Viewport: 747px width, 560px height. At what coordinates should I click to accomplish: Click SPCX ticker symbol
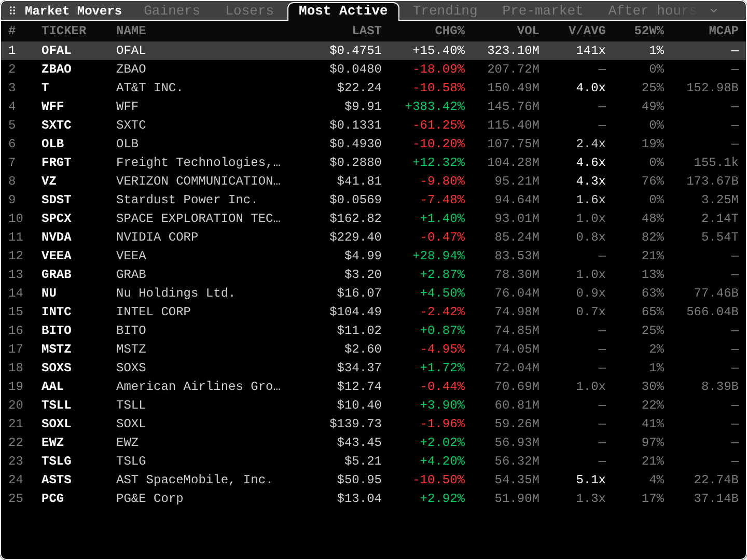pyautogui.click(x=57, y=218)
